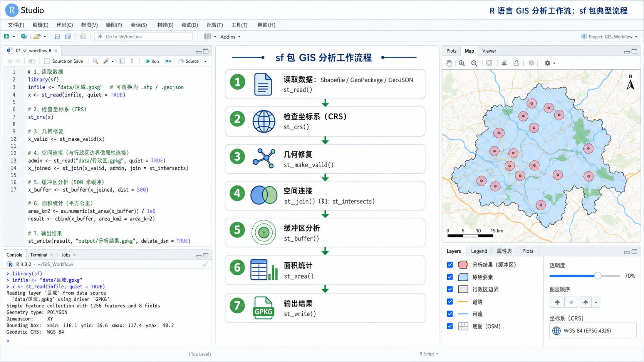Viewport: 644px width, 362px height.
Task: Close the 01_sf_workflow.R tab
Action: [x=56, y=51]
